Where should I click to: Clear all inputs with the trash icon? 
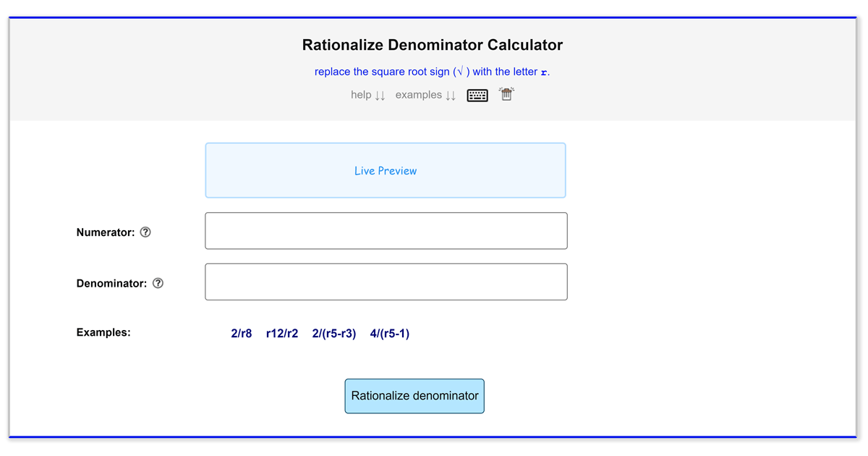click(506, 94)
